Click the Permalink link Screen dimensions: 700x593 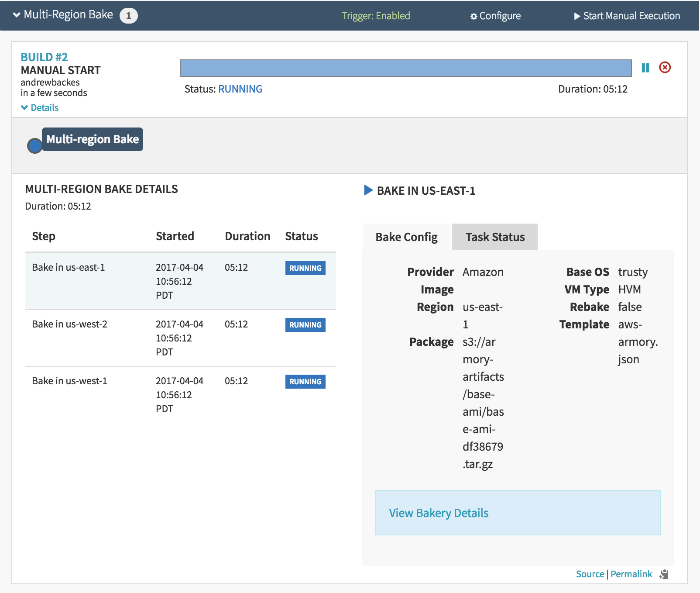(x=631, y=574)
